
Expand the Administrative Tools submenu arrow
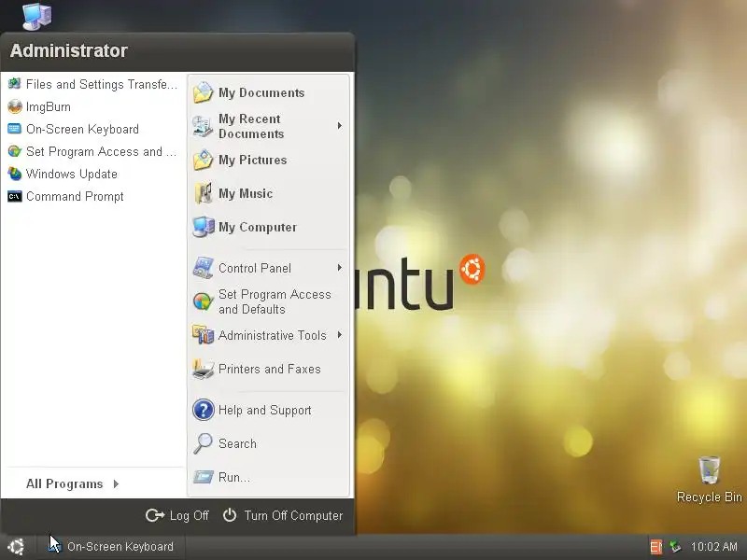click(340, 335)
